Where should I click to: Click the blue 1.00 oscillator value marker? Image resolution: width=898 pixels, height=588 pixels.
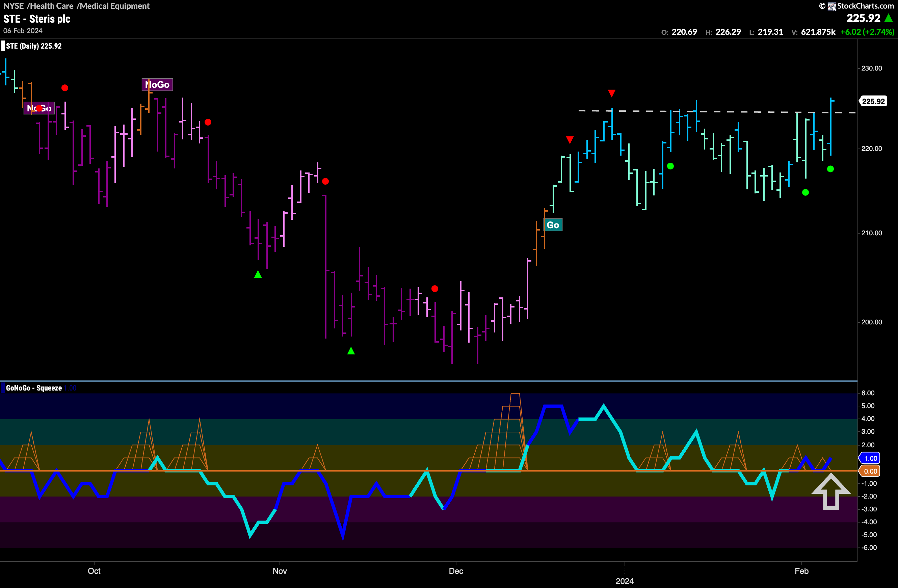(870, 458)
